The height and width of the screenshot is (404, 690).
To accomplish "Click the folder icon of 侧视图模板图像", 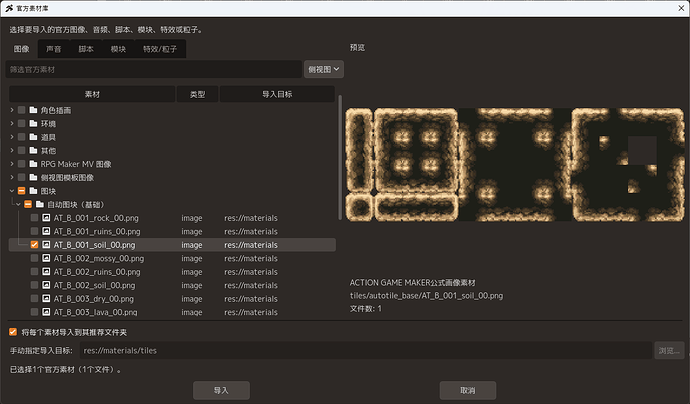I will [33, 177].
